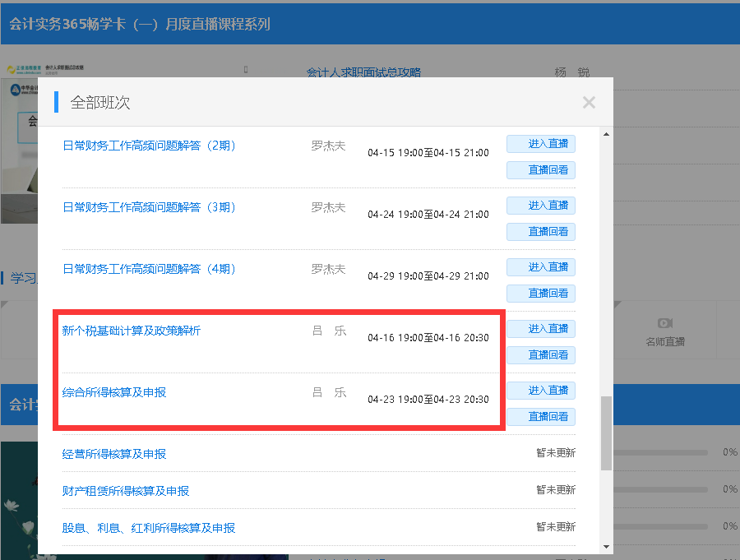Click 进入直播 for 新个税基础计算及政策解析
Viewport: 740px width, 560px height.
540,328
